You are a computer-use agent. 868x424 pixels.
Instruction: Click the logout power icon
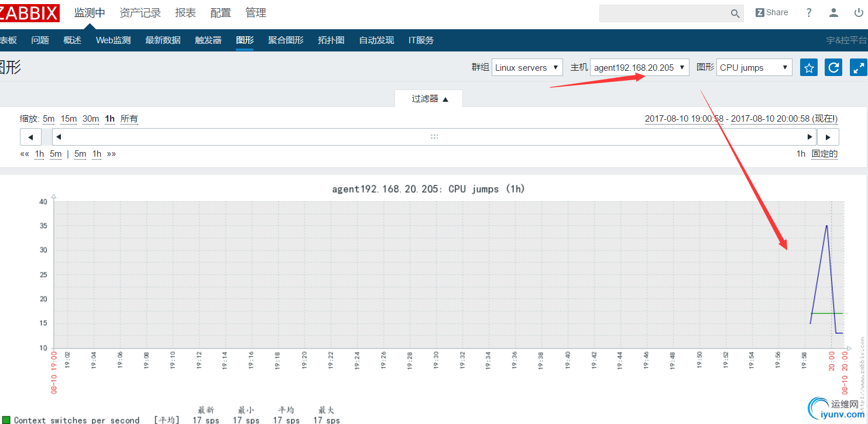tap(859, 12)
